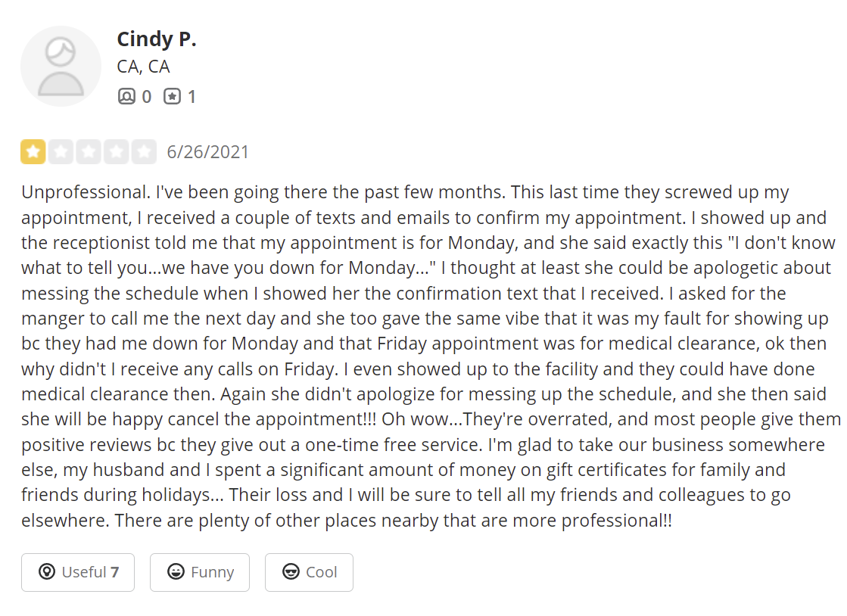
Task: Vote the review as Funny
Action: (x=200, y=572)
